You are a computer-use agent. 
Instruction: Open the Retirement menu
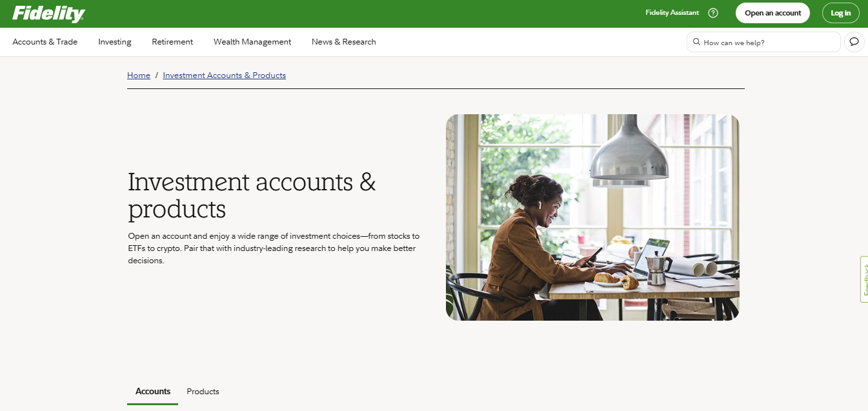point(172,42)
